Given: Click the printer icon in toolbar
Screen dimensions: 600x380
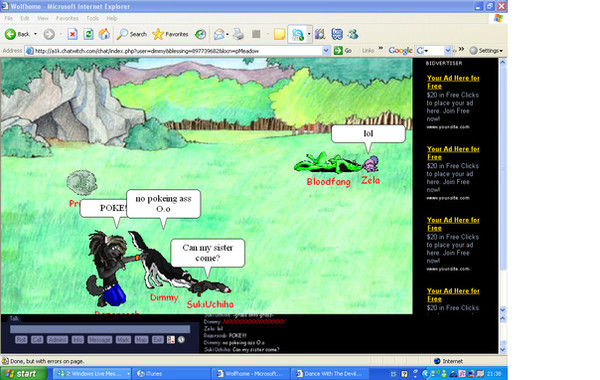Looking at the screenshot, I should click(238, 34).
